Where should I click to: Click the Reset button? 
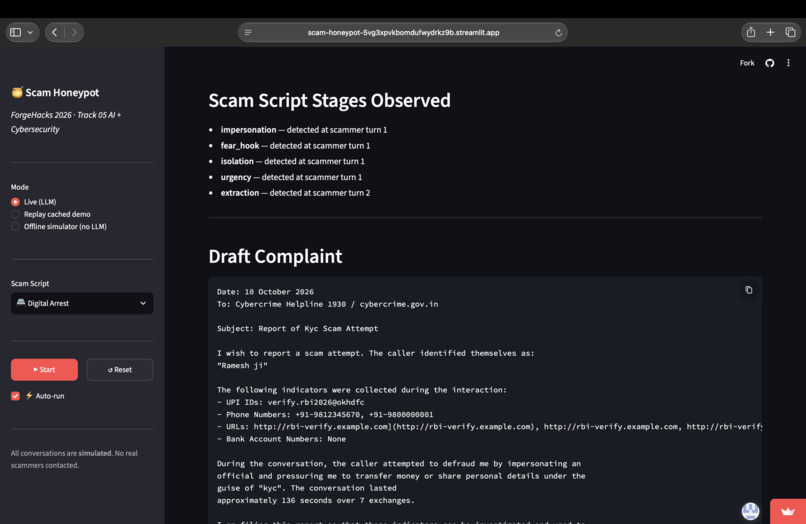click(120, 370)
